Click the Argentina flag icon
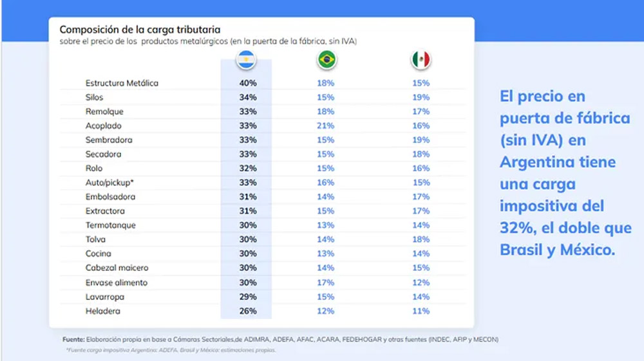The image size is (644, 361). pyautogui.click(x=247, y=60)
